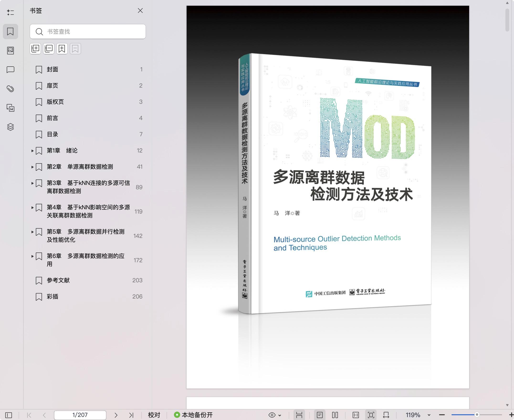Switch to single page view
The image size is (514, 420).
320,415
